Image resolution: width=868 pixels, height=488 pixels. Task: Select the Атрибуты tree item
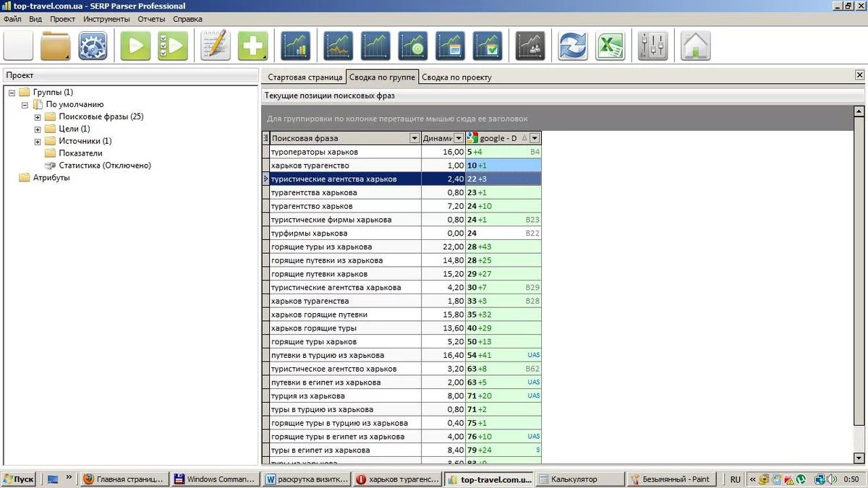[x=51, y=178]
